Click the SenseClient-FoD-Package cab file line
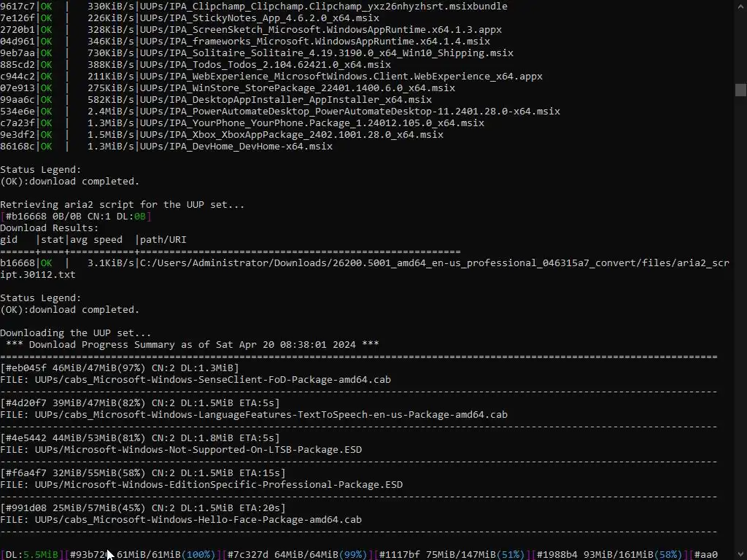Viewport: 747px width, 560px height. click(196, 379)
